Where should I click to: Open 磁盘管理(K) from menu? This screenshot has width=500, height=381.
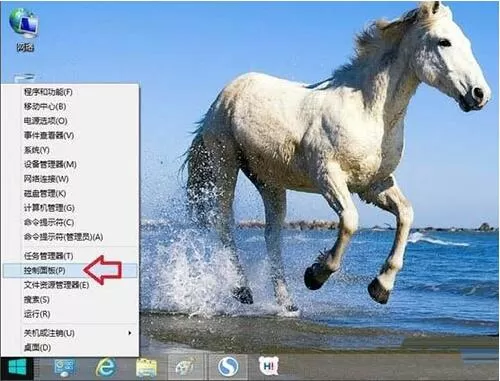tap(71, 194)
